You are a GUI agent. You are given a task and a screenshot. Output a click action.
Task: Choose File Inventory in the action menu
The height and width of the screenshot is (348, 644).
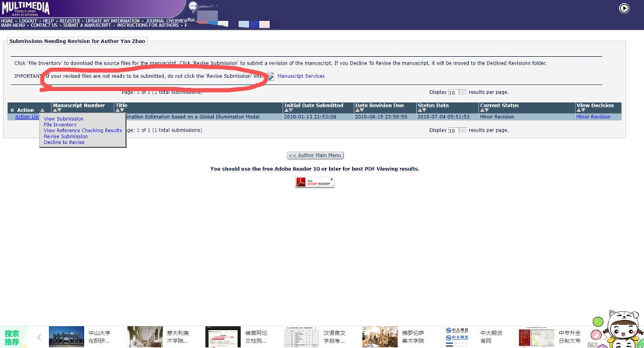(60, 125)
